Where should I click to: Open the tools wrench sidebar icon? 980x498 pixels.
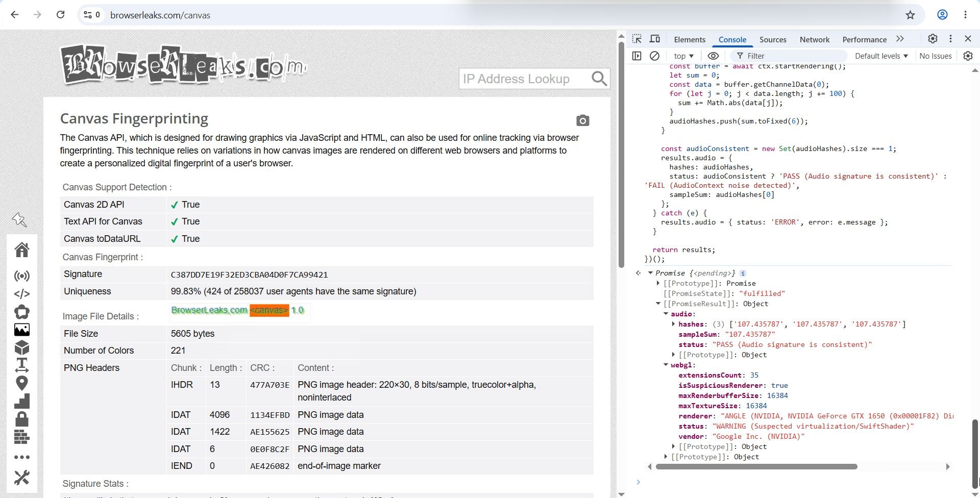tap(22, 478)
